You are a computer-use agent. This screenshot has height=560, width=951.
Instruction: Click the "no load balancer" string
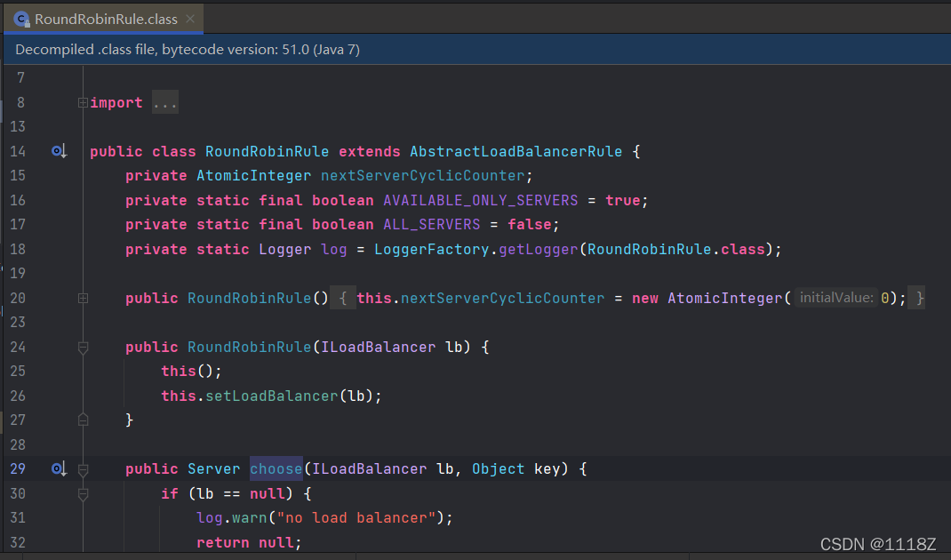pos(356,518)
